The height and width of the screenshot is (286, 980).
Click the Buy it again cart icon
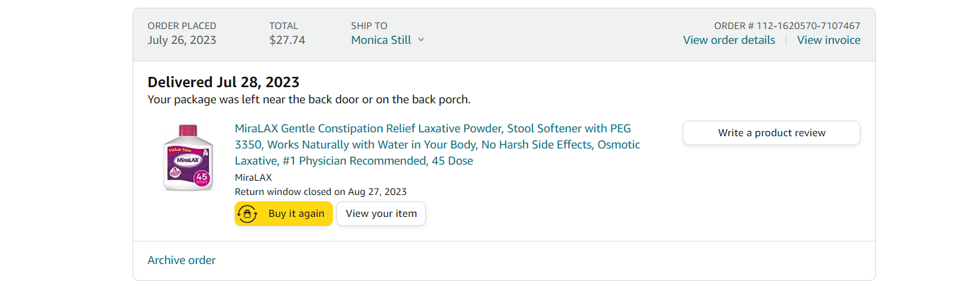click(x=248, y=214)
